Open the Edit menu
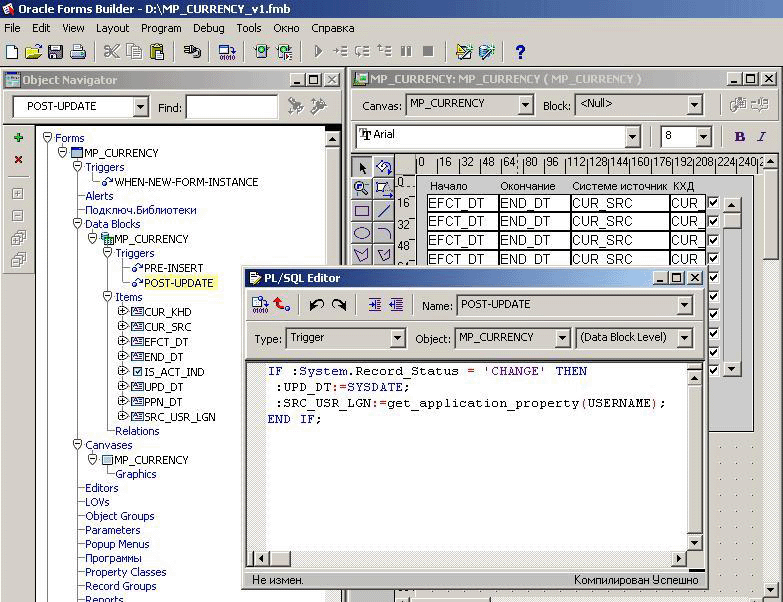The image size is (783, 602). 41,28
